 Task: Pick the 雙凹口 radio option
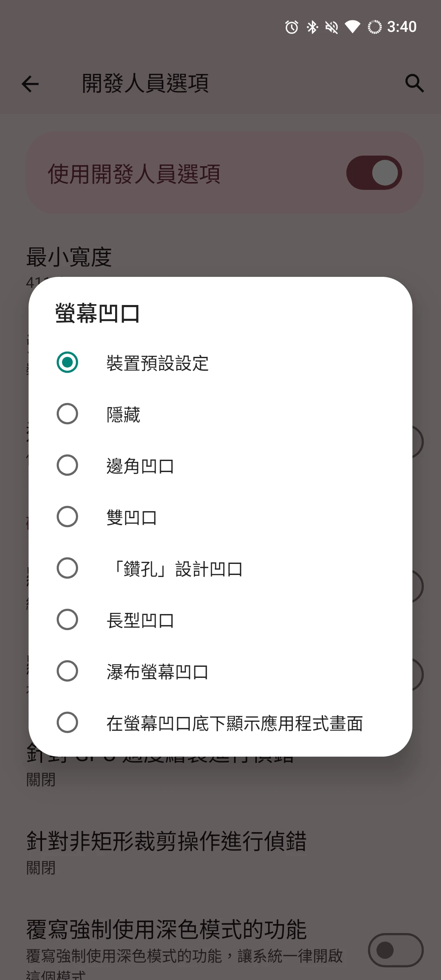[x=67, y=517]
